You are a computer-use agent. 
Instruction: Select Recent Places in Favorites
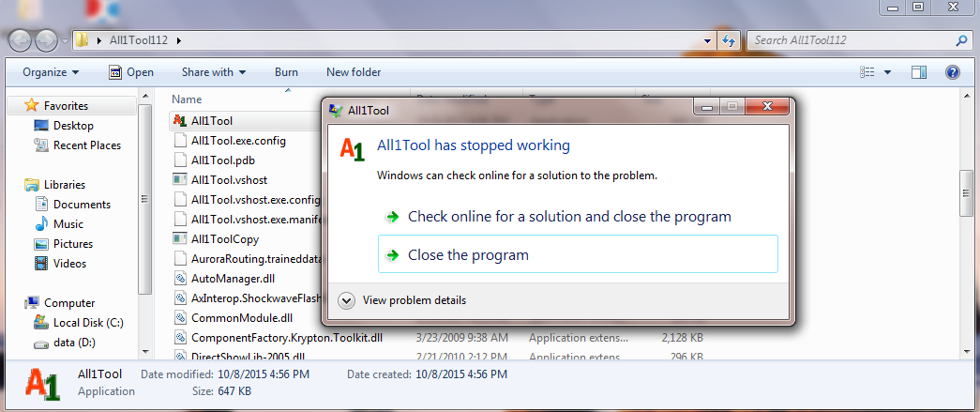[x=87, y=145]
